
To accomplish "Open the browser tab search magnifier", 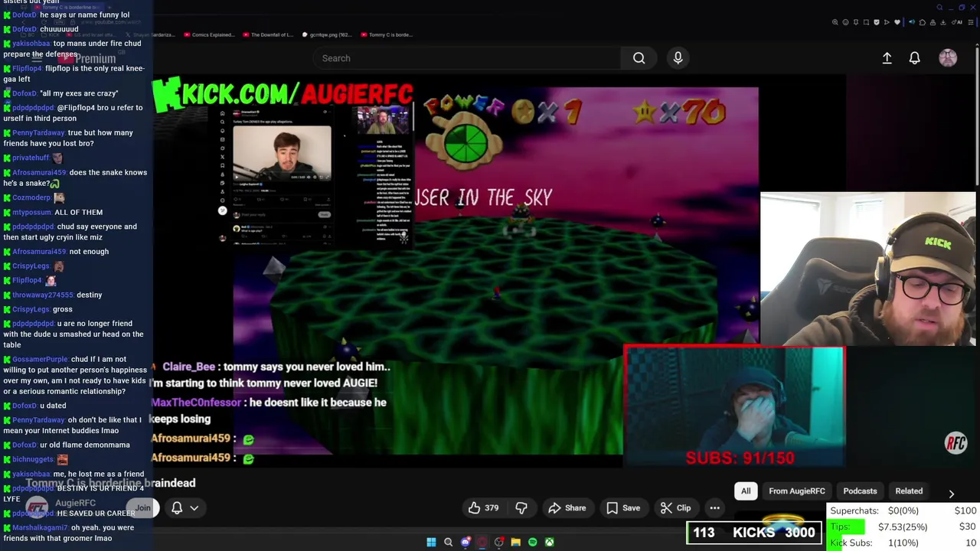I will [939, 7].
